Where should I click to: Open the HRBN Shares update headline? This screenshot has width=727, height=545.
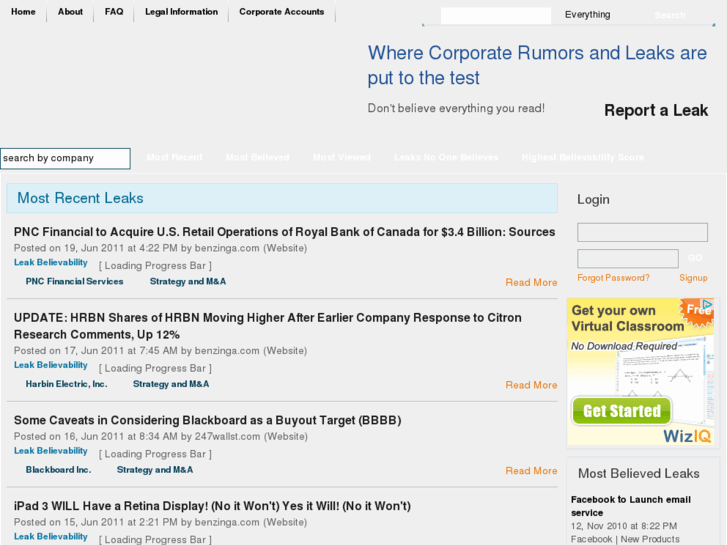point(268,326)
